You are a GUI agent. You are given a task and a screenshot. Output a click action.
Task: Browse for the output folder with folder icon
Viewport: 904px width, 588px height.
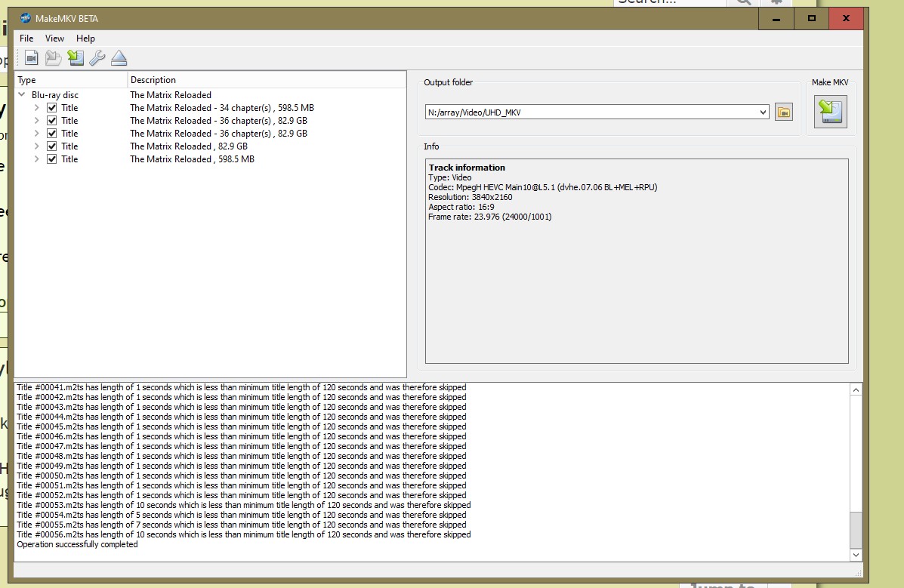pos(783,112)
